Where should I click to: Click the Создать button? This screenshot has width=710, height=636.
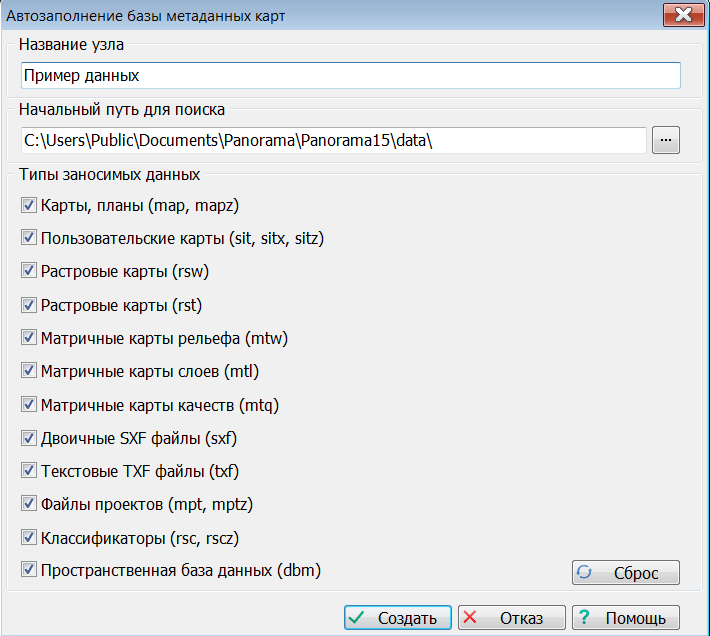coord(398,618)
